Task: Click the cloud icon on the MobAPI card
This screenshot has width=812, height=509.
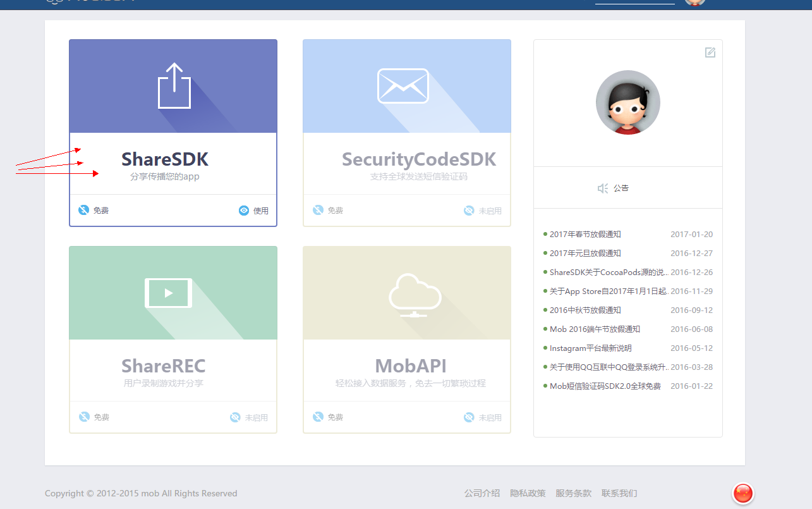Action: [x=414, y=295]
